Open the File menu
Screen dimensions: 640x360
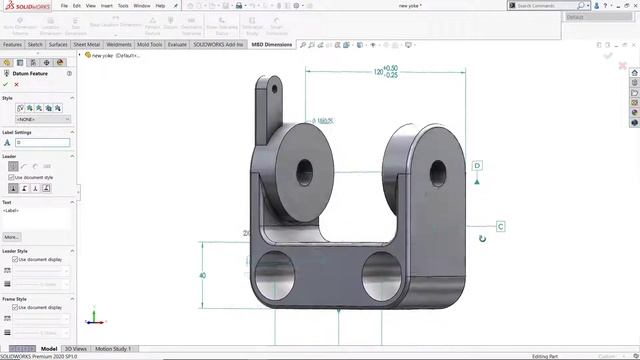(64, 6)
